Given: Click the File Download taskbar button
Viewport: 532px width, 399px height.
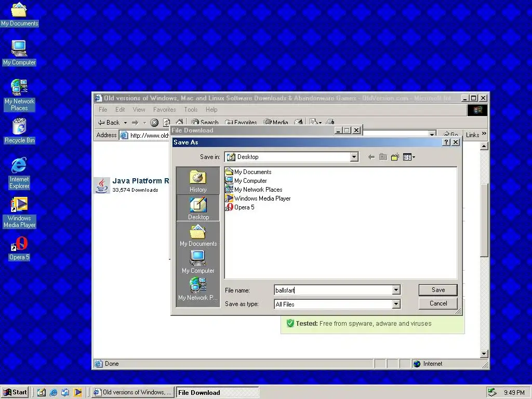Looking at the screenshot, I should [x=217, y=392].
